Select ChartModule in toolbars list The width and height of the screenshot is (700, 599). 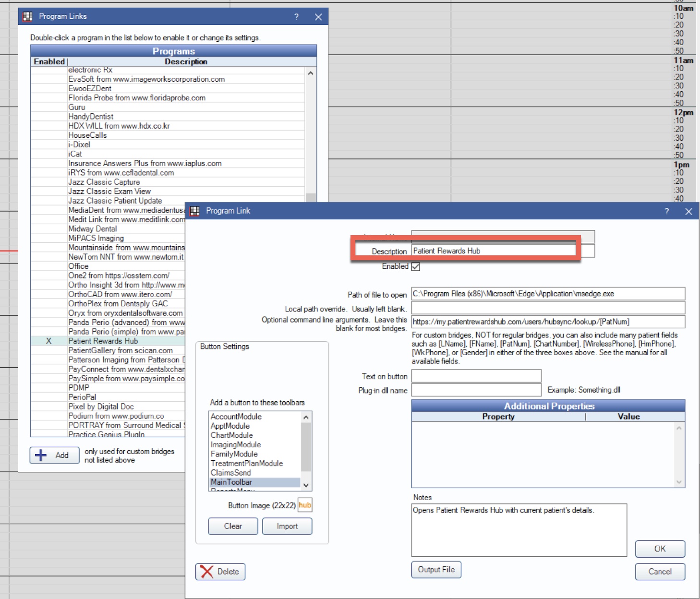tap(255, 435)
